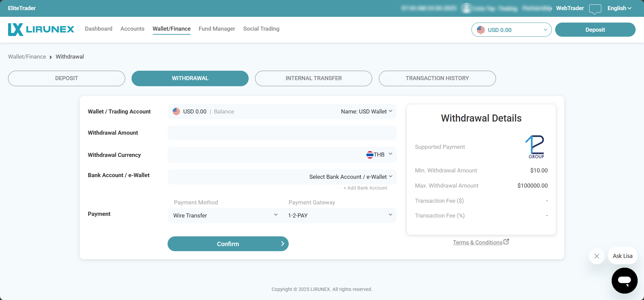Open the Withdrawal Currency THB dropdown
The width and height of the screenshot is (644, 300).
pyautogui.click(x=380, y=155)
